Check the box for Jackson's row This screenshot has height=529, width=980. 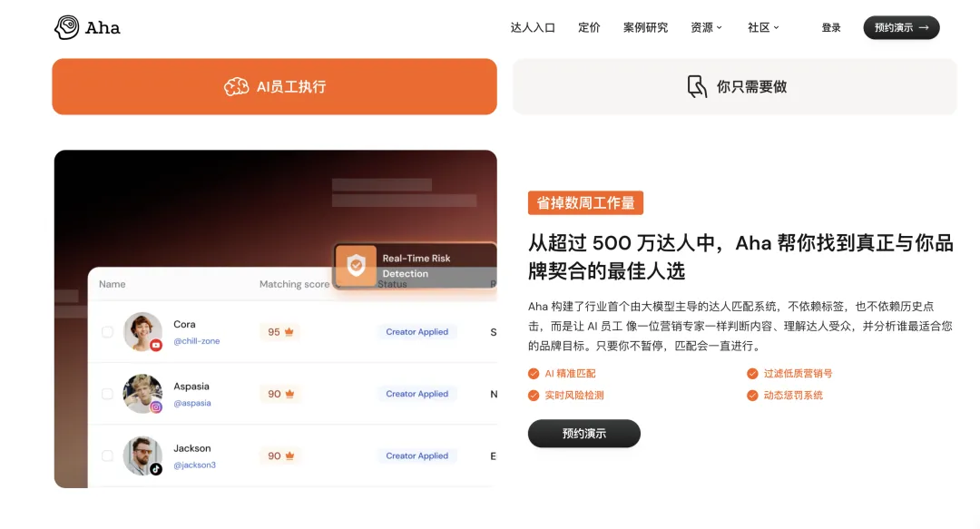click(x=107, y=456)
